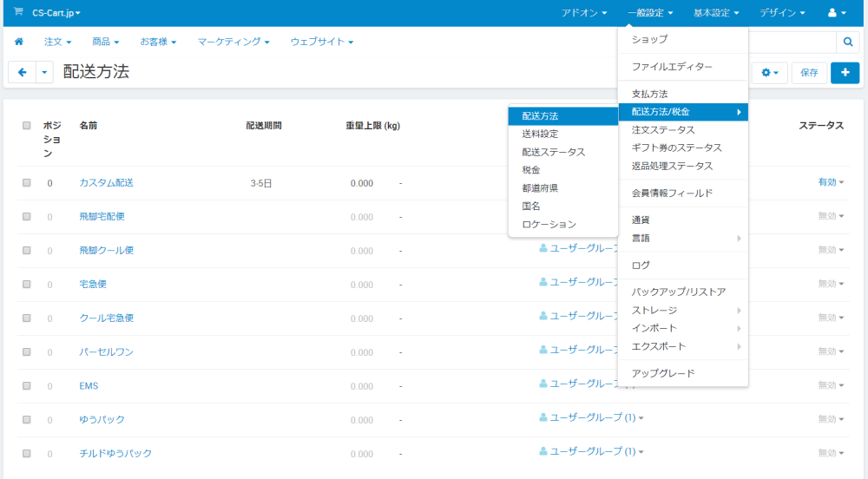Viewport: 868px width, 479px height.
Task: Open the 注文 dropdown in navigation
Action: 57,42
